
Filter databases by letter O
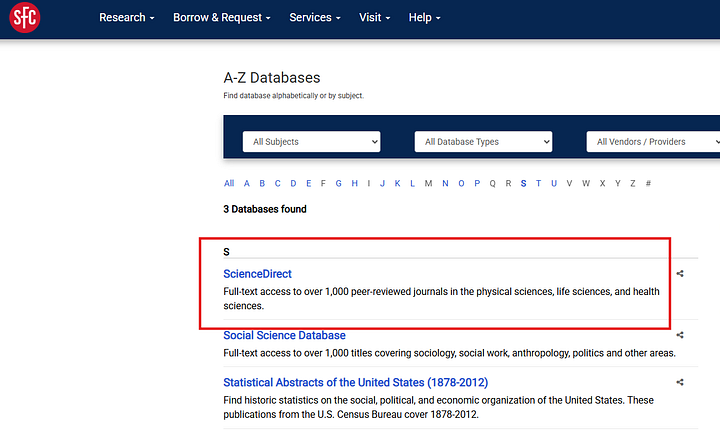pos(461,183)
